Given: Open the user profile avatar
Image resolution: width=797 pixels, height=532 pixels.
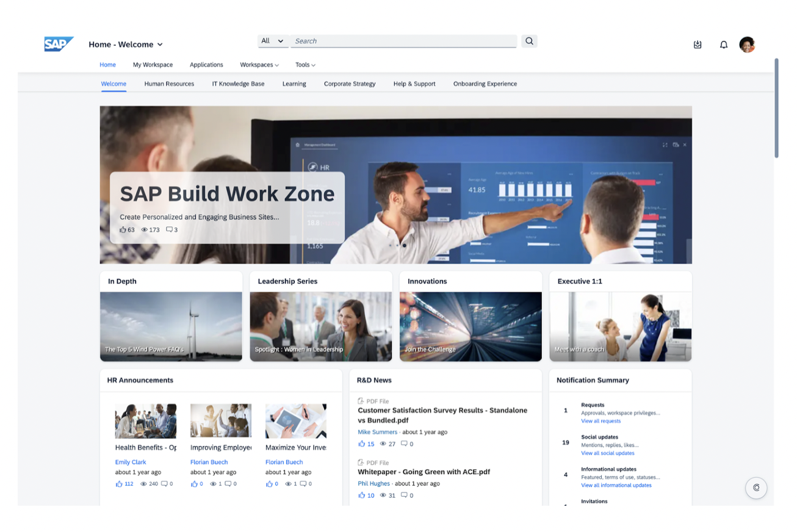Looking at the screenshot, I should point(747,45).
